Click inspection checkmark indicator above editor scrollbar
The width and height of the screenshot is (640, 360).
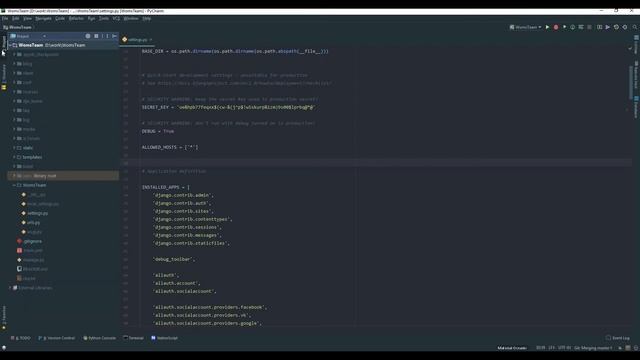[630, 48]
